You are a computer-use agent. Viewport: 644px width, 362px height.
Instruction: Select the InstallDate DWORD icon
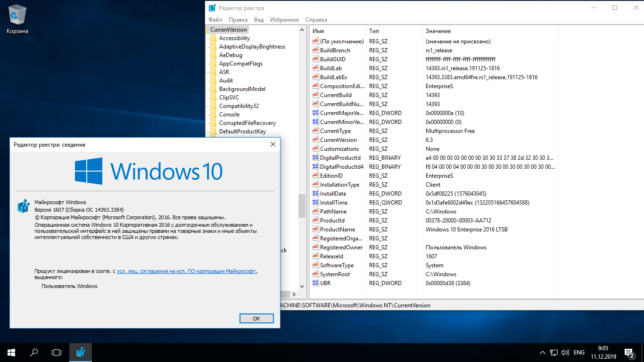[315, 194]
